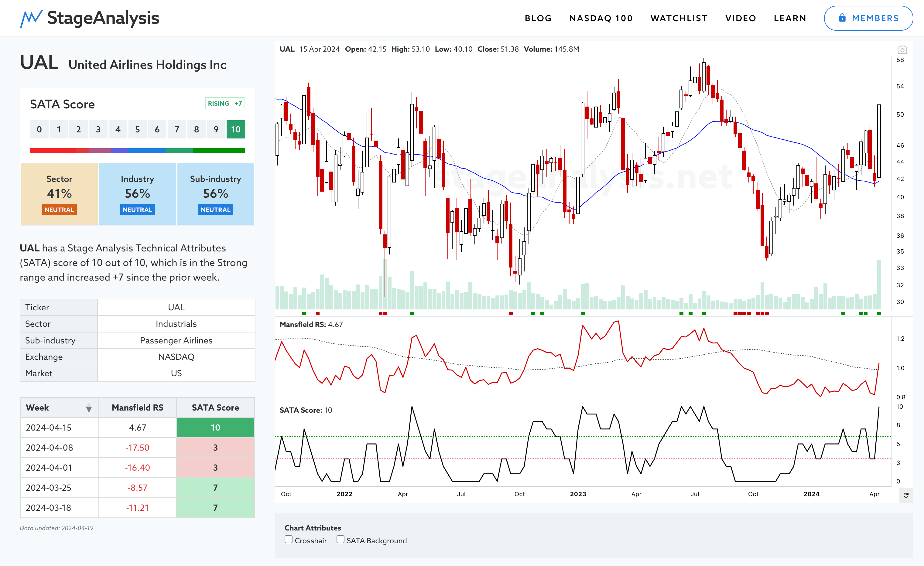Click the RISING +7 badge
The width and height of the screenshot is (924, 566).
pos(225,104)
